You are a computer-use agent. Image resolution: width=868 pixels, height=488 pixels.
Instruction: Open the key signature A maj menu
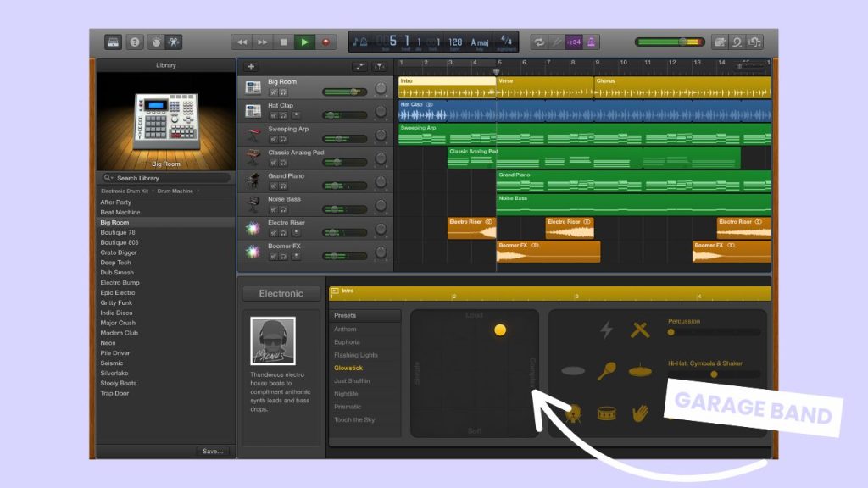tap(480, 42)
